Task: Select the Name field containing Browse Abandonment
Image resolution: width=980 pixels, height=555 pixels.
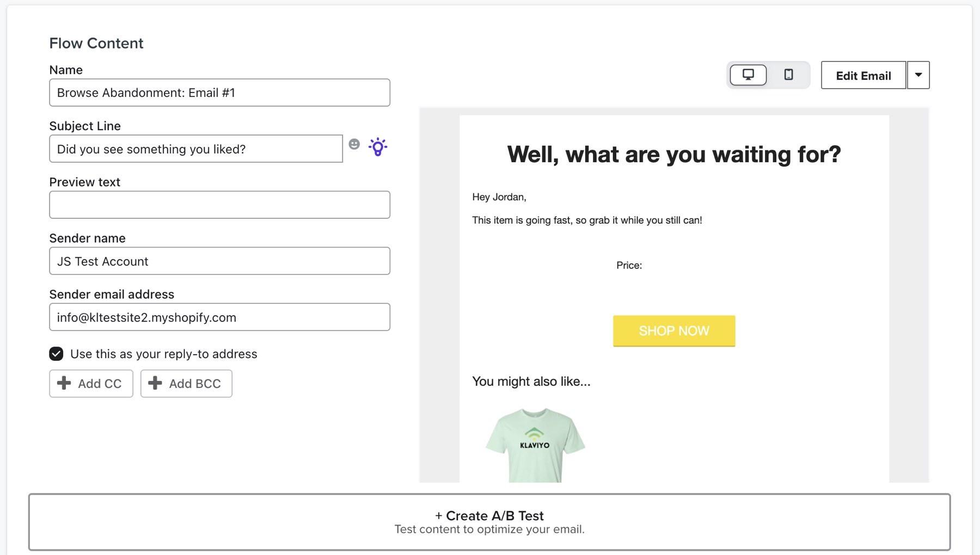Action: click(x=219, y=92)
